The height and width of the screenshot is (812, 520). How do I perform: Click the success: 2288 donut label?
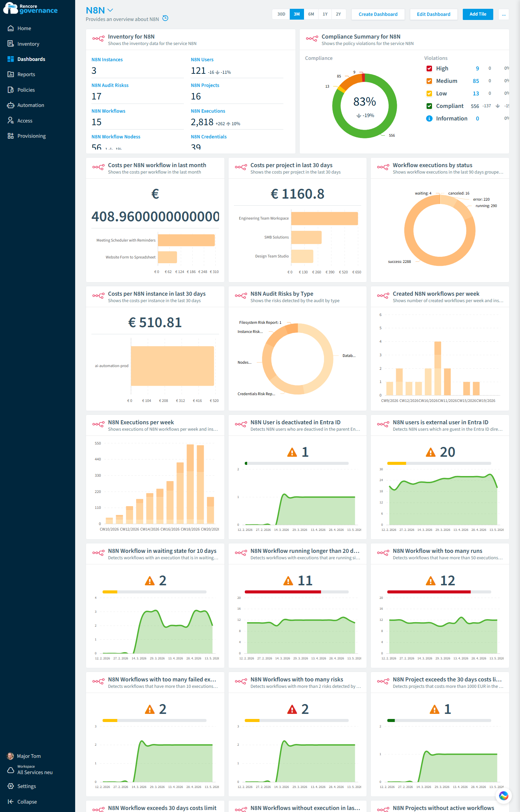tap(399, 262)
